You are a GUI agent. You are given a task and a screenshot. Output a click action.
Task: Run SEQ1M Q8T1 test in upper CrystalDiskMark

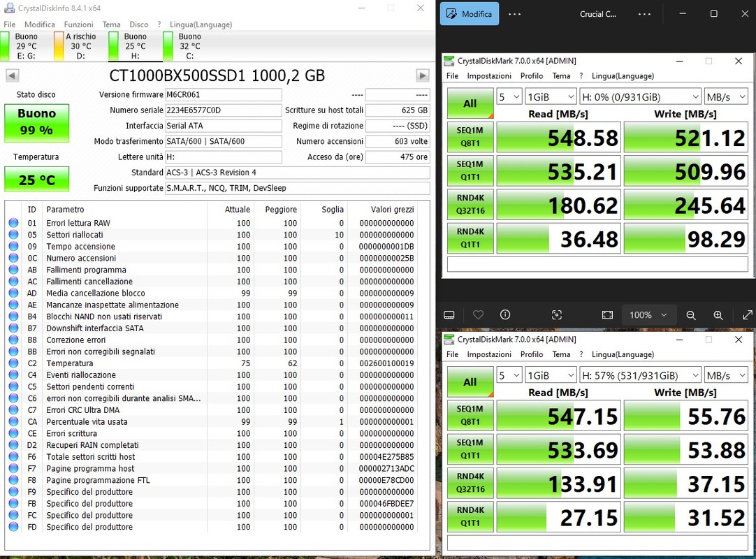click(470, 137)
